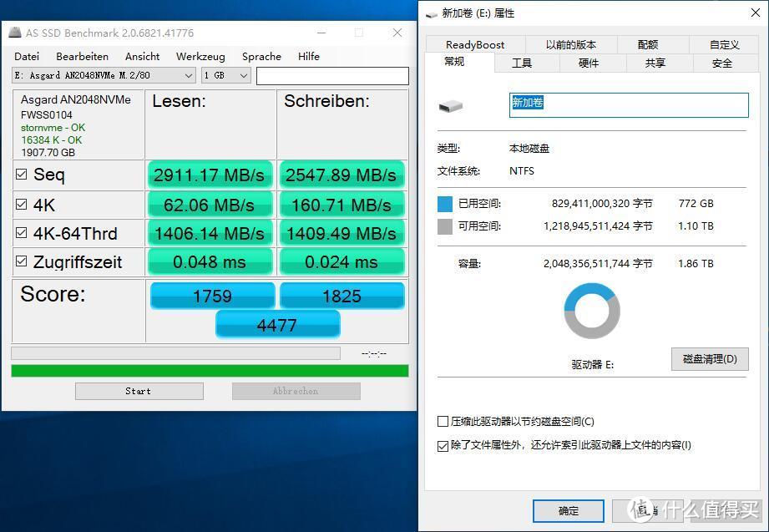Viewport: 769px width, 532px height.
Task: Switch to the 以前的版本 tab
Action: tap(571, 44)
